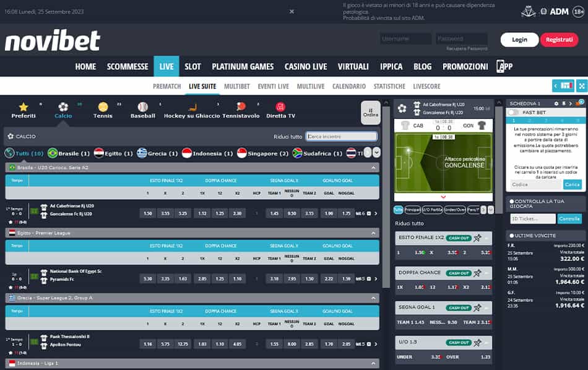Select Hockey su Ghiaccio stick icon
Screen dimensions: 588x370
tap(192, 107)
